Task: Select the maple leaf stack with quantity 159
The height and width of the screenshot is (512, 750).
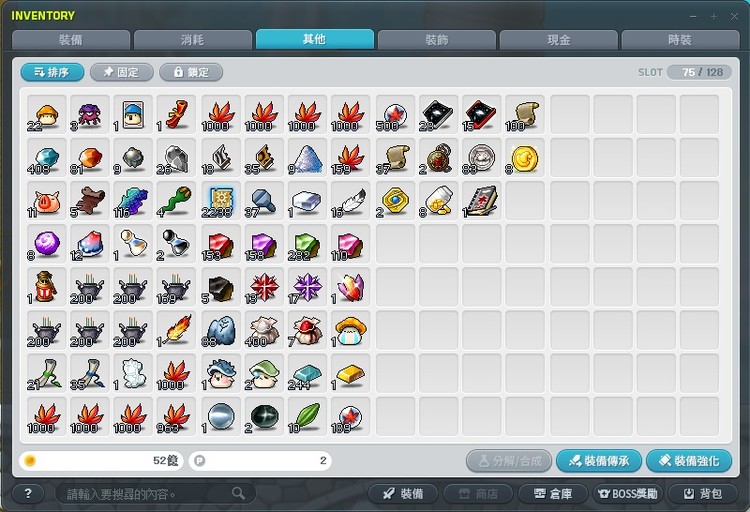Action: 350,158
